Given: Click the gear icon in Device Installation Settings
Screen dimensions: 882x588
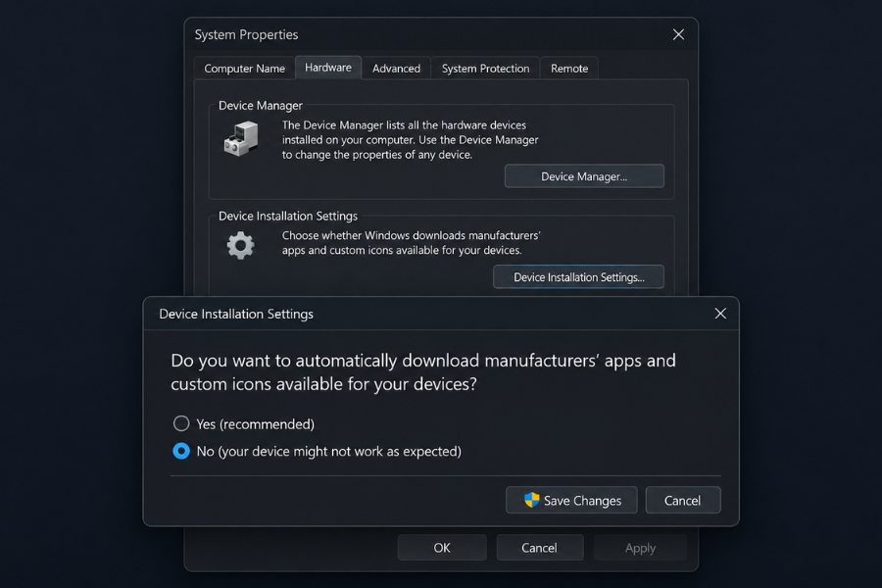Looking at the screenshot, I should point(241,245).
